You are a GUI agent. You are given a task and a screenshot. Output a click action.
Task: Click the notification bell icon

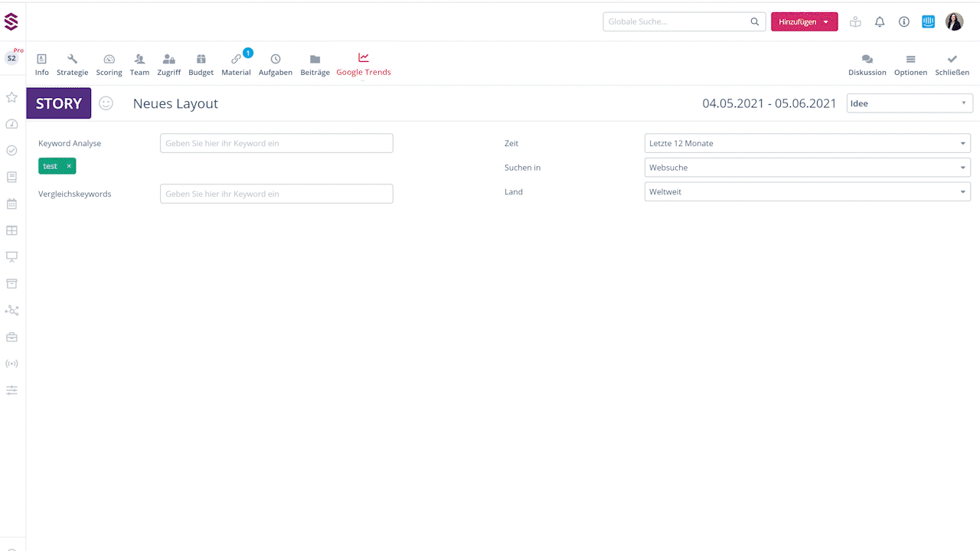(x=880, y=22)
